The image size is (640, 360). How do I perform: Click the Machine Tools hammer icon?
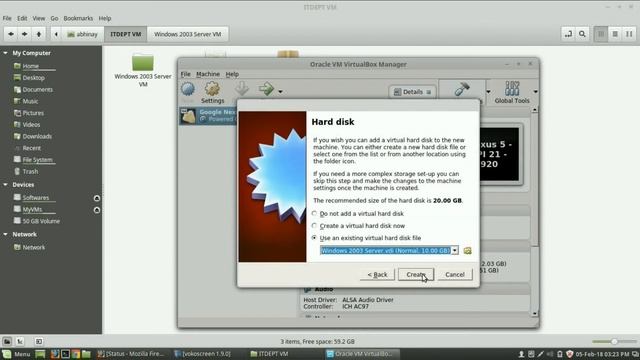click(462, 89)
